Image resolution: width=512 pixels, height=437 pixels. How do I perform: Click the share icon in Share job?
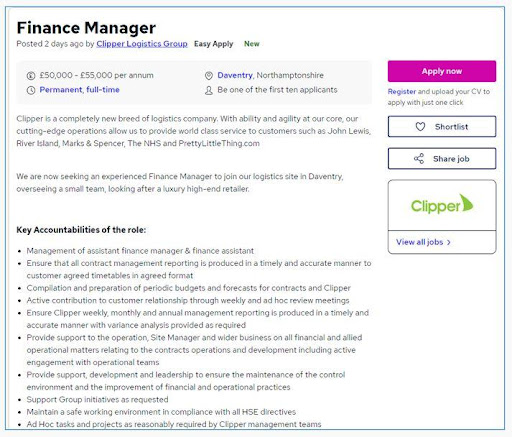click(419, 159)
